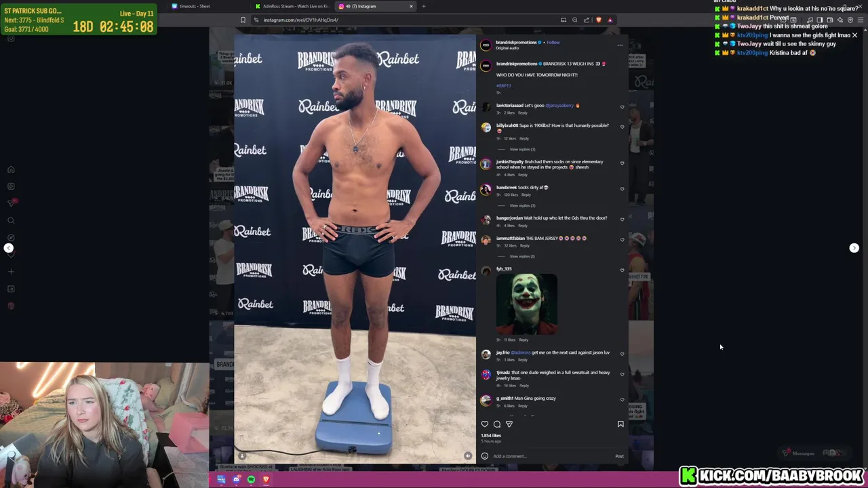This screenshot has width=868, height=488.
Task: Open the Brave Rewards triangle icon
Action: tap(610, 20)
